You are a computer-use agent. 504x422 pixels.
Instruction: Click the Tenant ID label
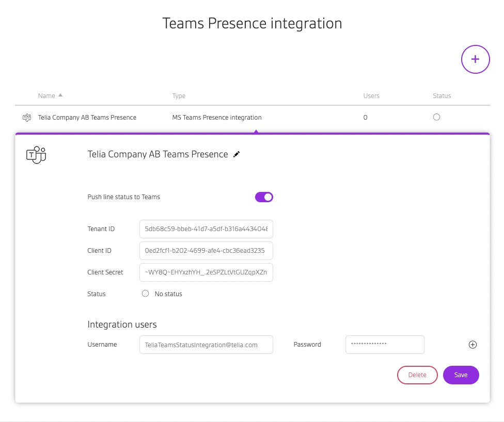(101, 229)
